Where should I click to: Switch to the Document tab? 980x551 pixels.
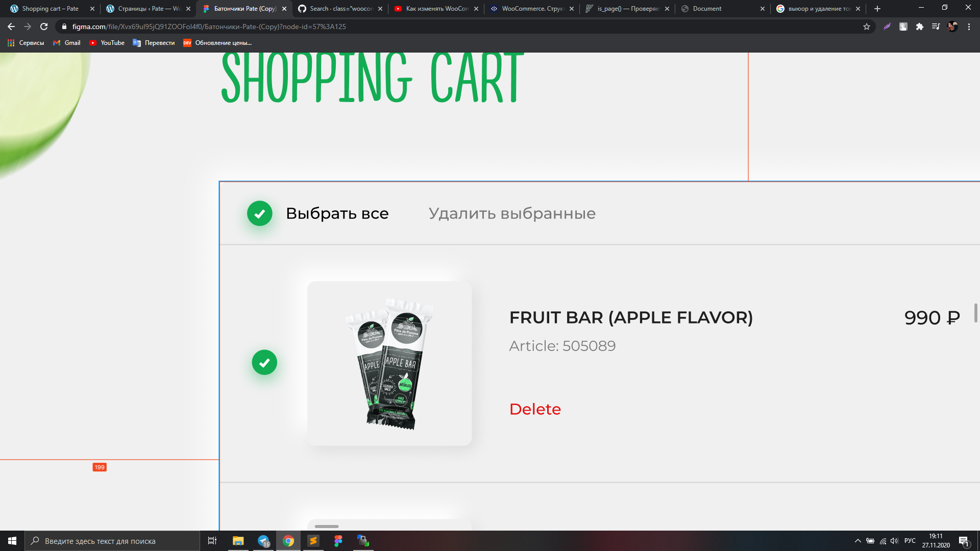point(723,9)
